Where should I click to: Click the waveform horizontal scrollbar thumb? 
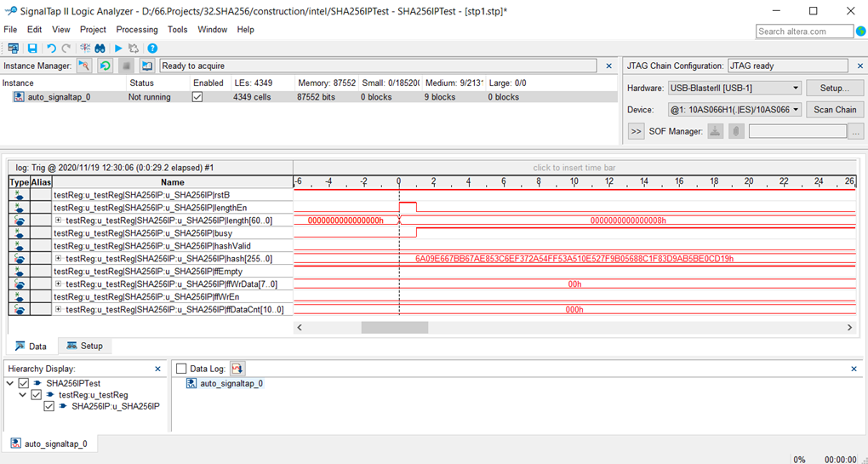pos(395,328)
